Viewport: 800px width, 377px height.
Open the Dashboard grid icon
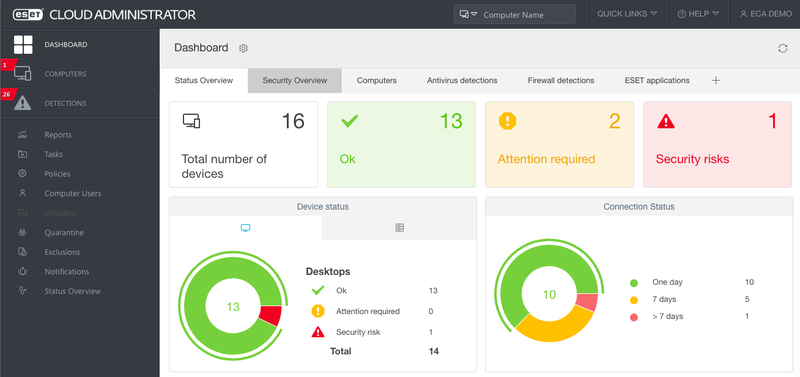(23, 44)
